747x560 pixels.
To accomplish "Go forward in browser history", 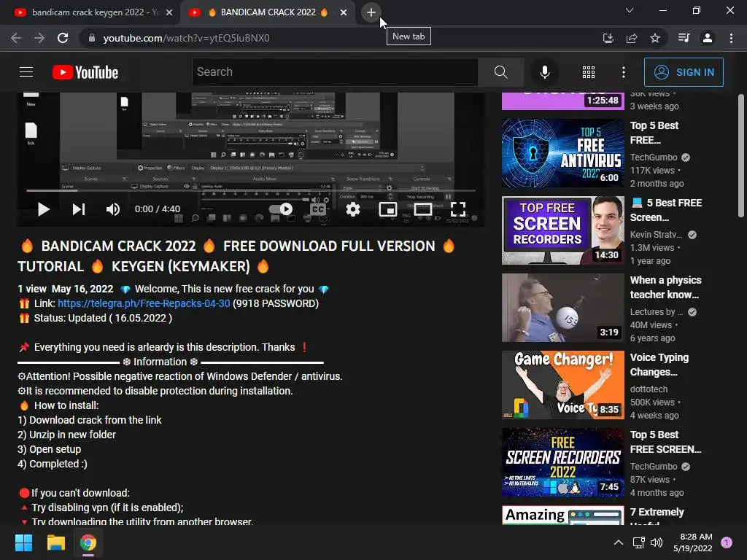I will [39, 38].
